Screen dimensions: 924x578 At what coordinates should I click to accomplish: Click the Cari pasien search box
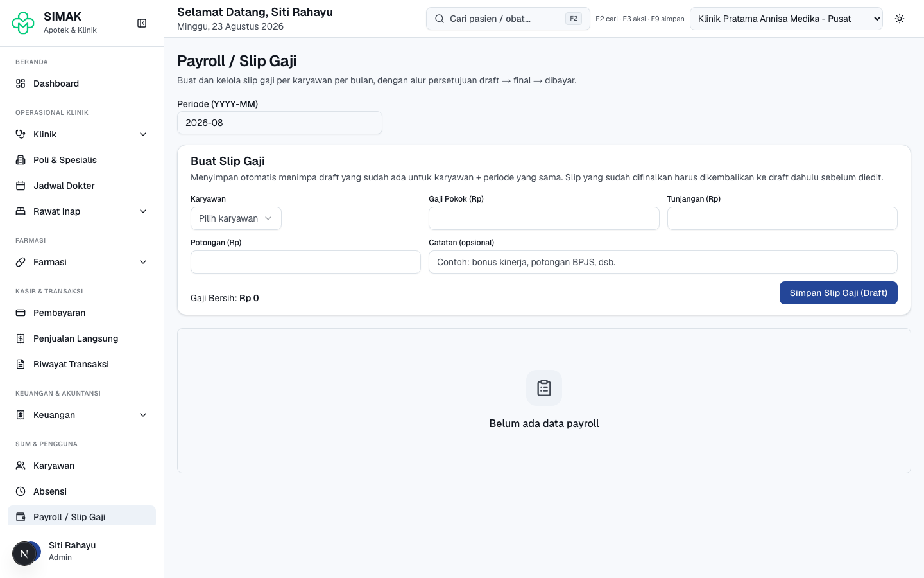click(508, 19)
